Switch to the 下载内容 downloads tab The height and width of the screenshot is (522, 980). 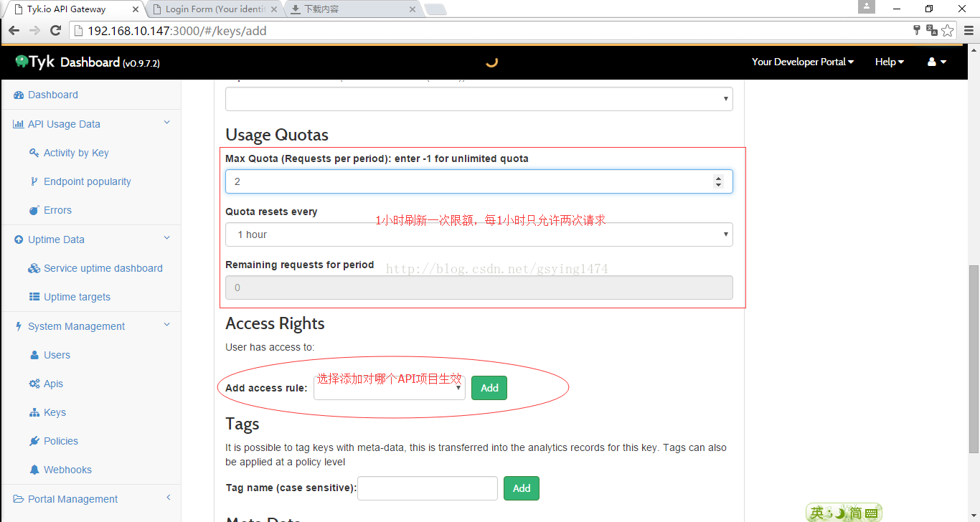pos(353,9)
